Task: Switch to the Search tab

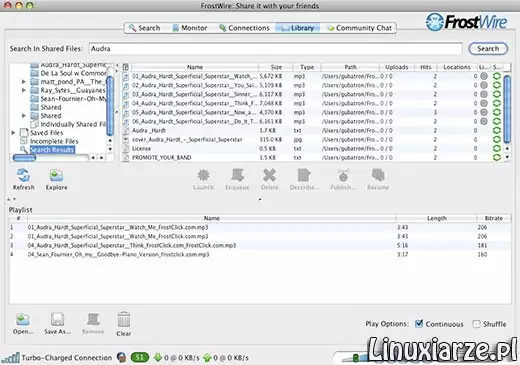Action: coord(145,28)
